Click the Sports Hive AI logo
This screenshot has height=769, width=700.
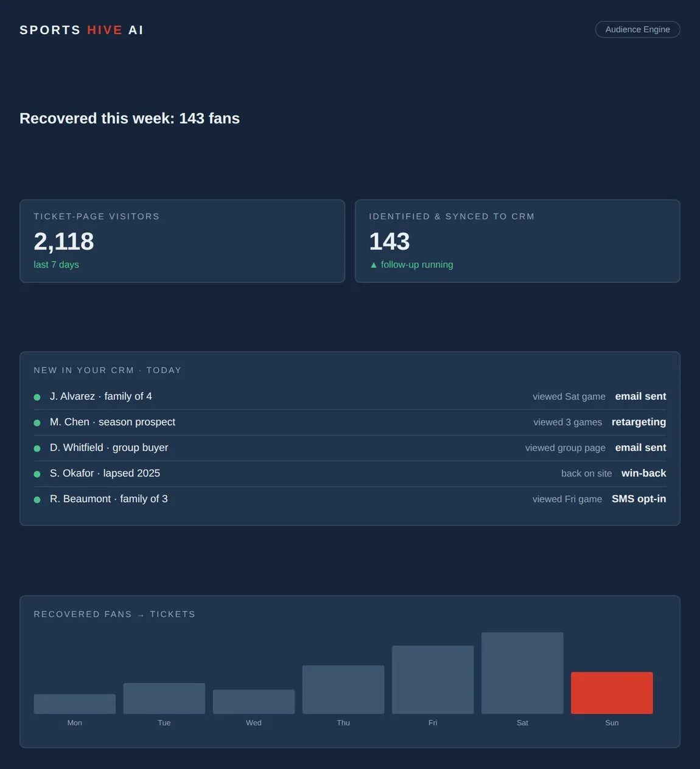coord(82,30)
